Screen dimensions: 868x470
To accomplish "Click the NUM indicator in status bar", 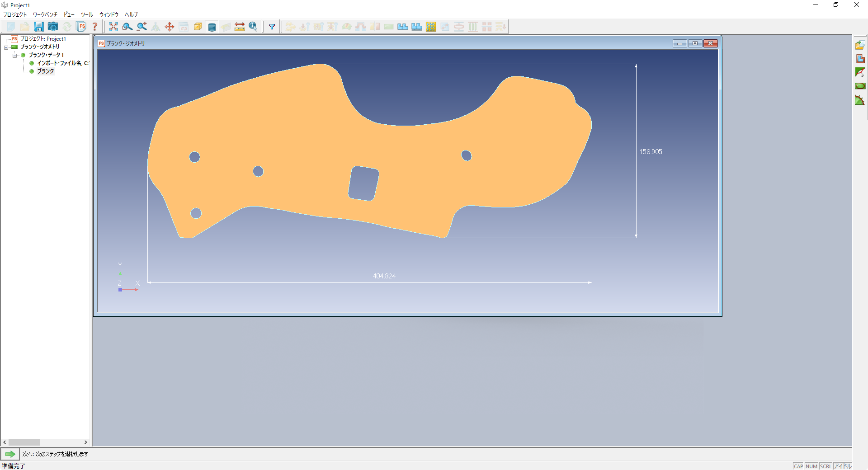I will [811, 466].
